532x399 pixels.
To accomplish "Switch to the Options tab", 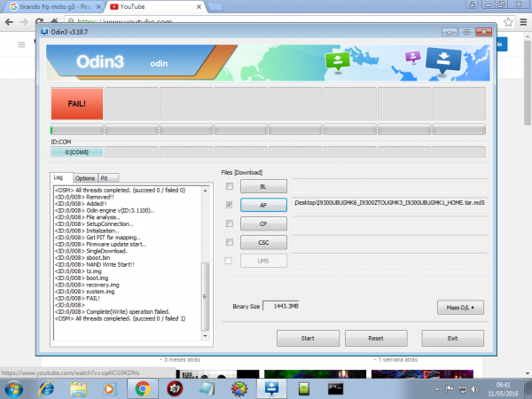I will 85,178.
